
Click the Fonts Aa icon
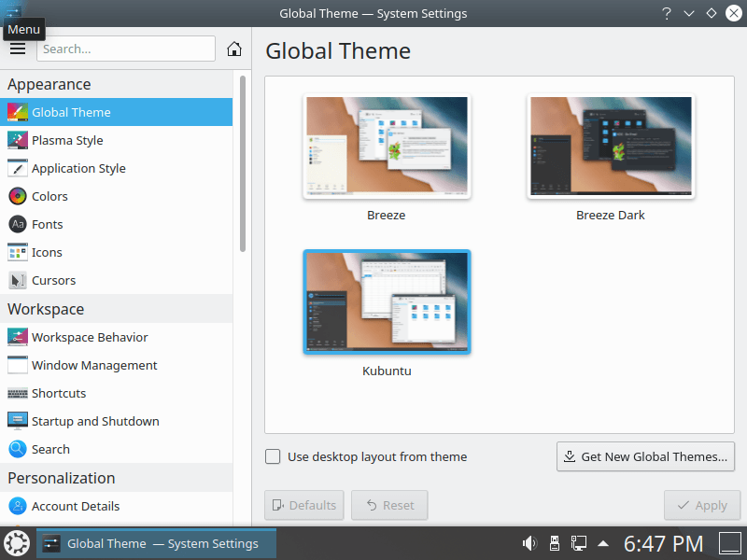pyautogui.click(x=18, y=224)
